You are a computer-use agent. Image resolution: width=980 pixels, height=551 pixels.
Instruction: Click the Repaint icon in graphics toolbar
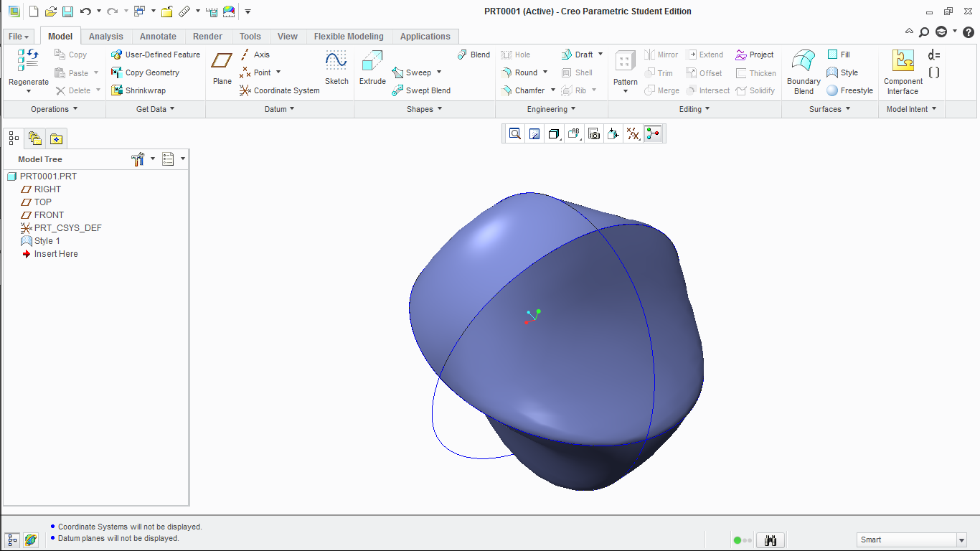(534, 133)
